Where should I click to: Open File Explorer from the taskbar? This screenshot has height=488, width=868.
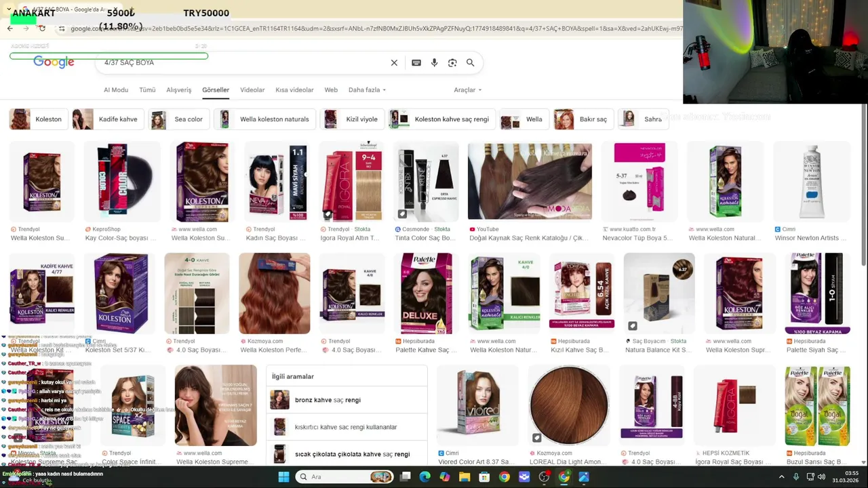[x=465, y=476]
